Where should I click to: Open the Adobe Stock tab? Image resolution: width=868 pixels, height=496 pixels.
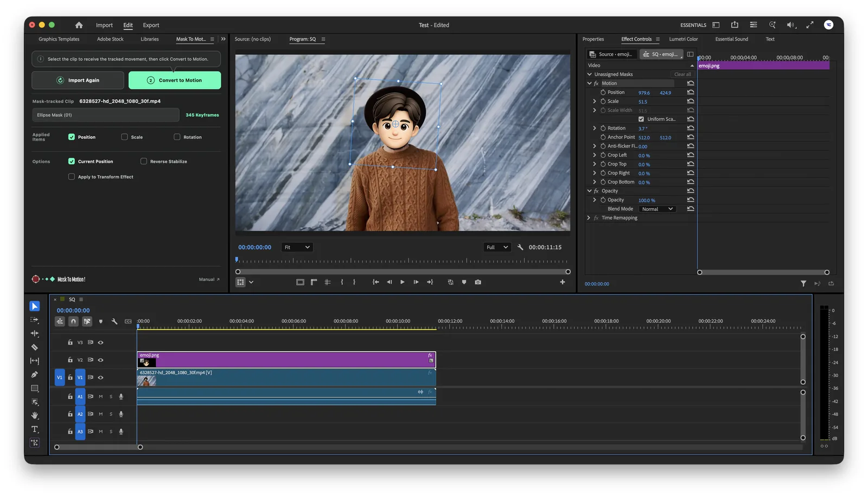(110, 39)
